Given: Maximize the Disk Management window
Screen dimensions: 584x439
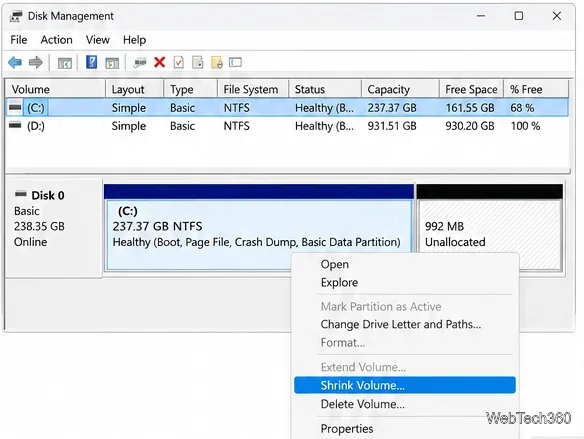Looking at the screenshot, I should click(x=518, y=16).
